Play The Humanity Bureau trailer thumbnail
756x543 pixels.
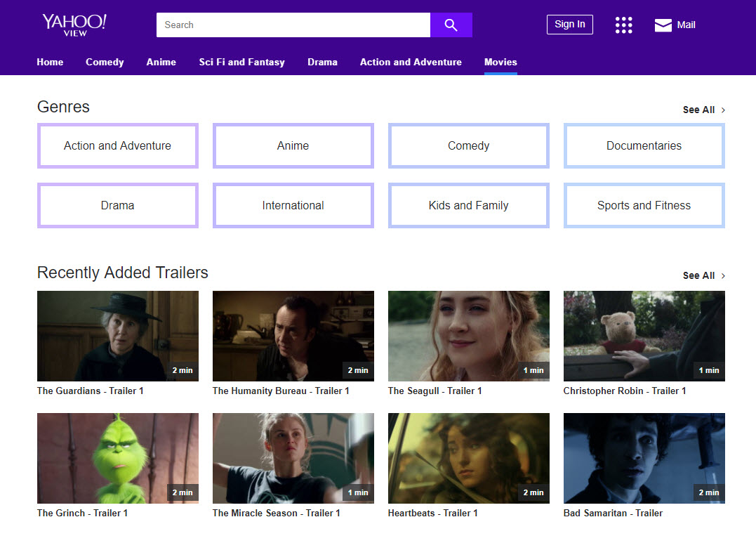(x=293, y=336)
